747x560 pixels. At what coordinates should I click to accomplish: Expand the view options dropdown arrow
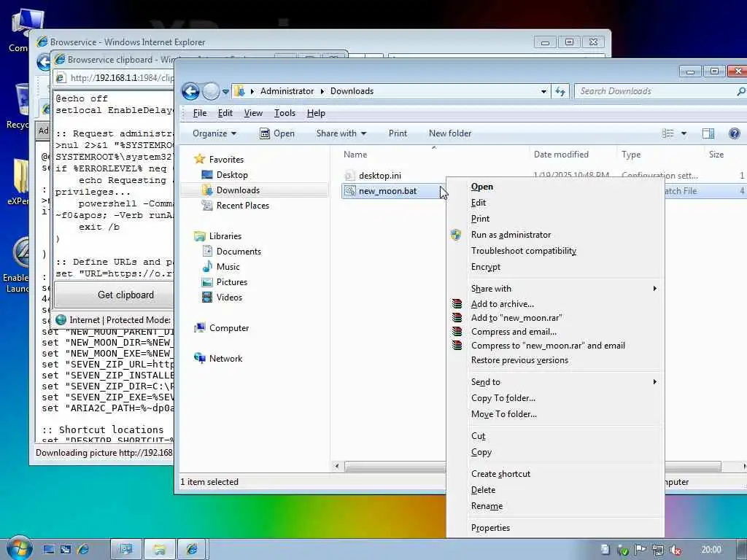coord(684,133)
